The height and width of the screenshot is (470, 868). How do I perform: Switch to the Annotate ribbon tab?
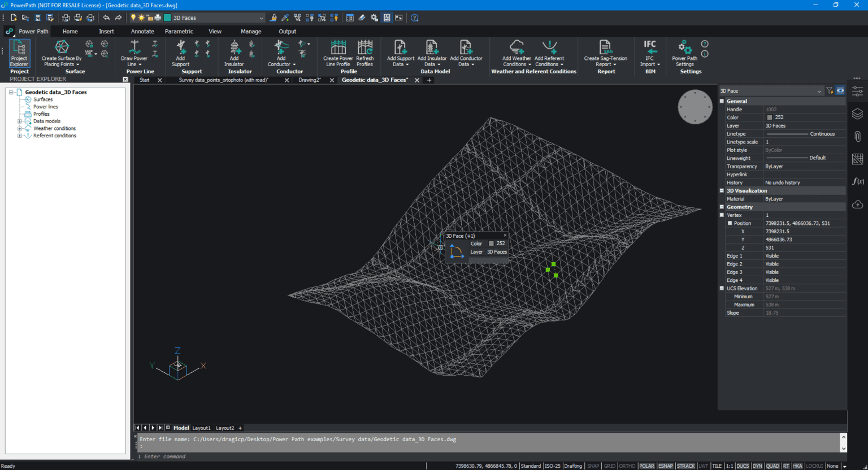pyautogui.click(x=142, y=32)
